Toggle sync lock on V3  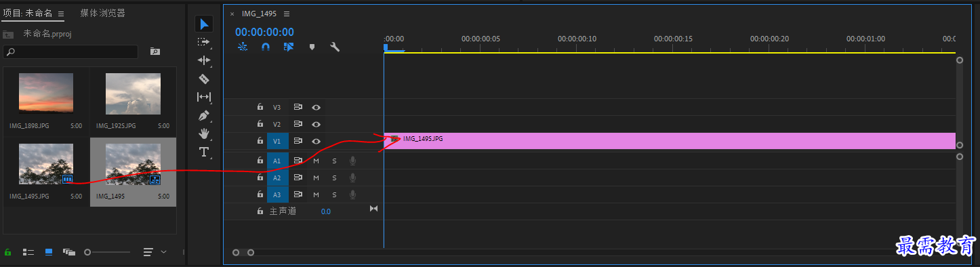[x=298, y=107]
